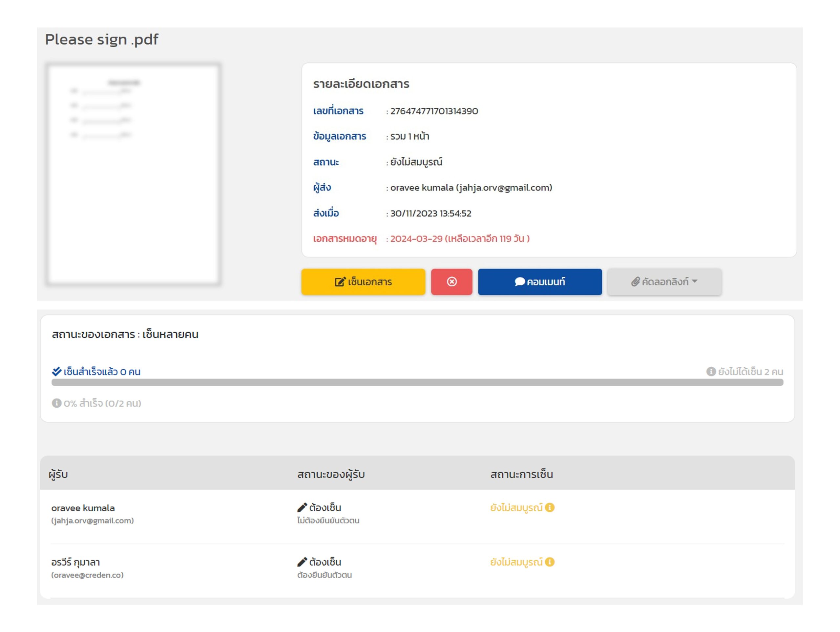
Task: Click pencil icon in oravee kumala row
Action: tap(302, 507)
